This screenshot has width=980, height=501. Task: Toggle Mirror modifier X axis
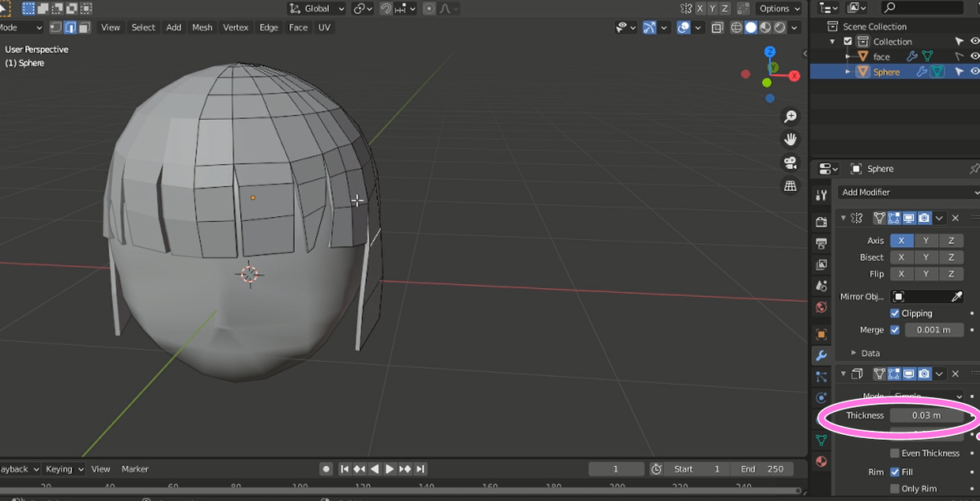tap(901, 241)
